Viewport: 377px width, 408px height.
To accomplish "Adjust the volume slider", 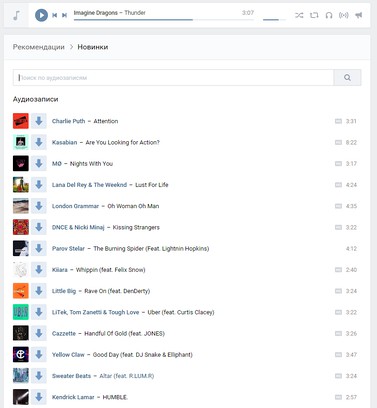I will coord(274,20).
